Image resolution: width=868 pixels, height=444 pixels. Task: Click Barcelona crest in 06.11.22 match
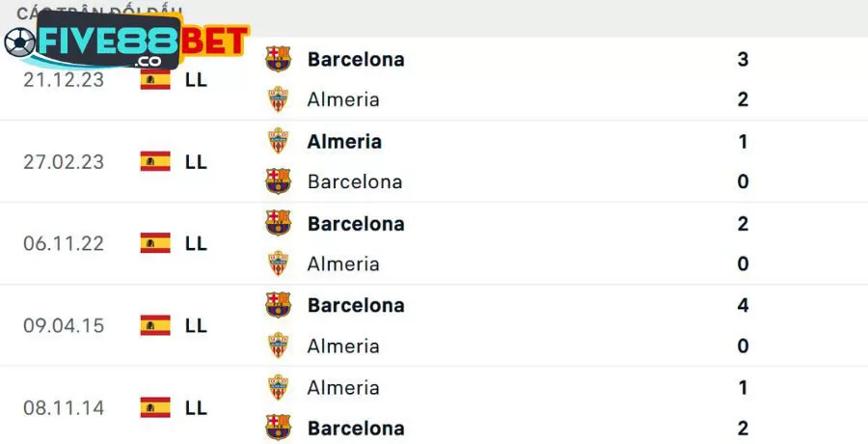coord(278,223)
